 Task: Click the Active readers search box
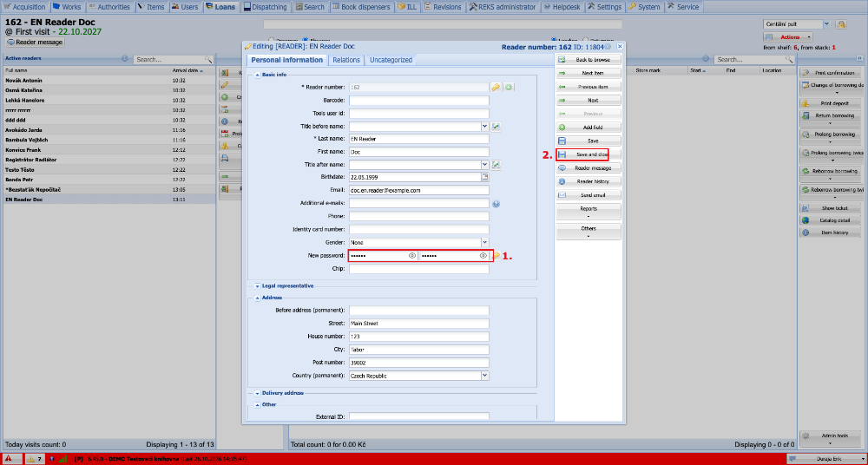[x=169, y=59]
